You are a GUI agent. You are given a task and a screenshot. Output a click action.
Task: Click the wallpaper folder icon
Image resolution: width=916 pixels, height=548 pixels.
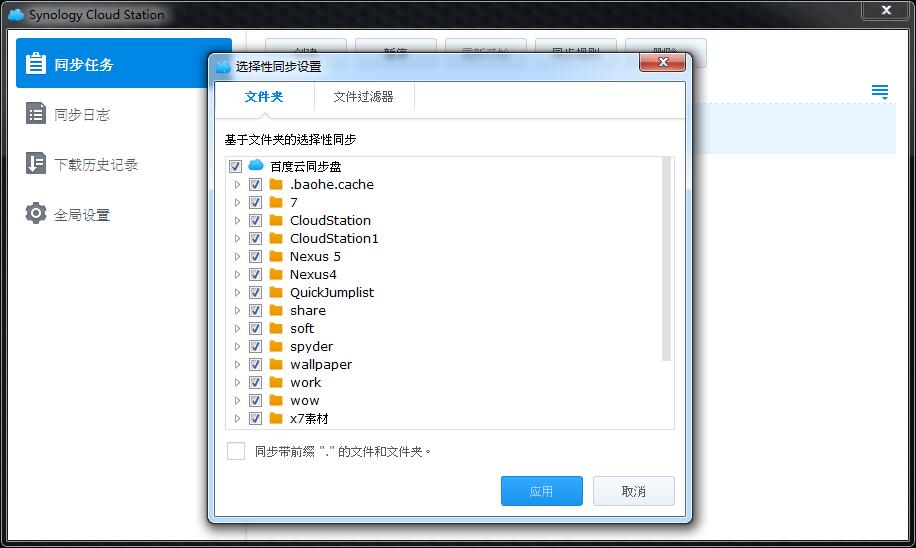[276, 365]
